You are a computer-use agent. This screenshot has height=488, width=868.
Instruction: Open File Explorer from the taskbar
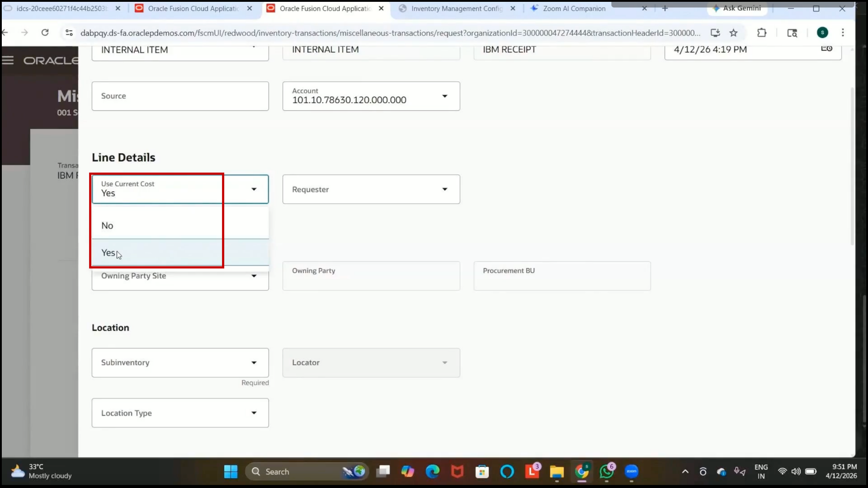tap(557, 472)
